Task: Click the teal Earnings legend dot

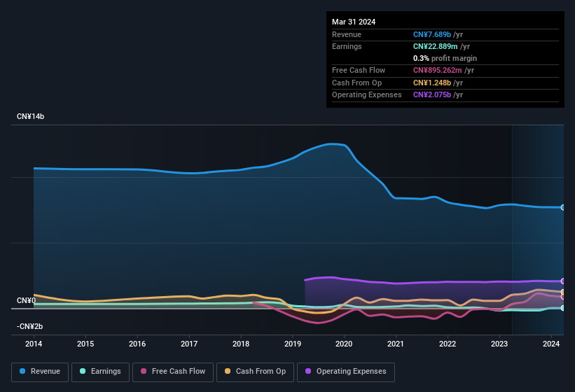Action: click(x=83, y=371)
